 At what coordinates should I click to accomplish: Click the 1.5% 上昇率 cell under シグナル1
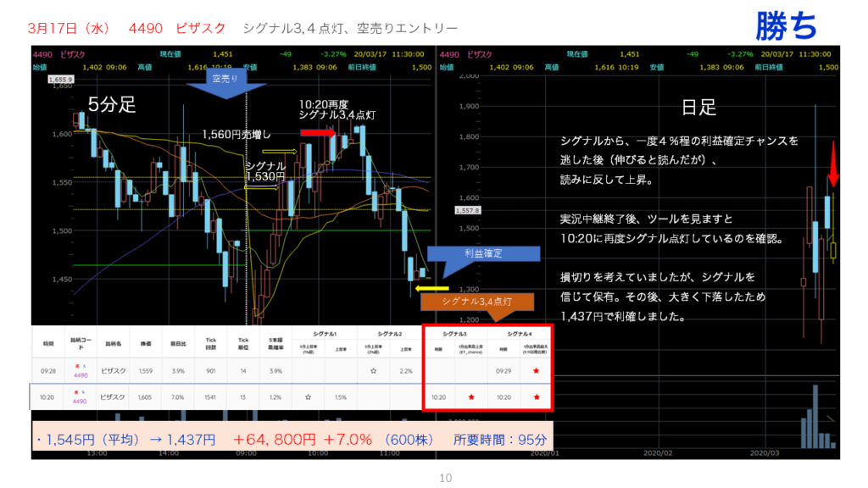pyautogui.click(x=341, y=397)
